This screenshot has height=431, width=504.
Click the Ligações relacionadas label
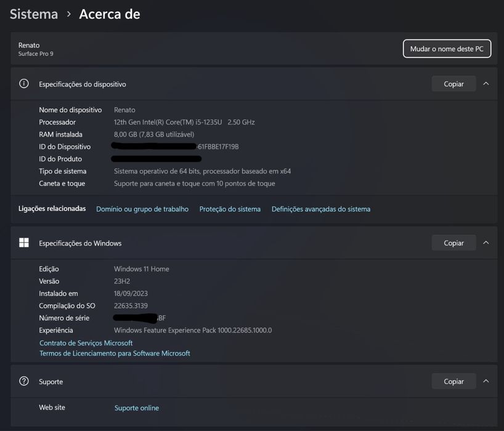pos(52,209)
